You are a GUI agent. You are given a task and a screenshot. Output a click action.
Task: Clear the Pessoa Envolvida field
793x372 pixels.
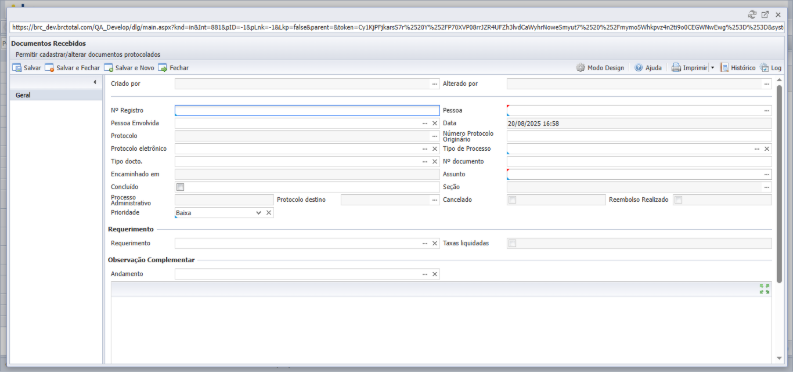tap(434, 123)
